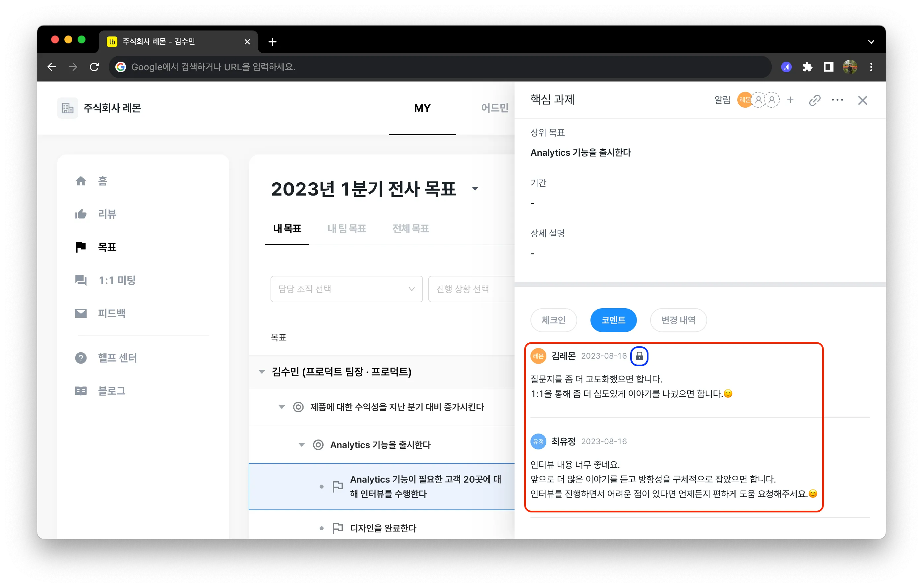Click the orange 레몬 avatar next to 알림

point(744,100)
